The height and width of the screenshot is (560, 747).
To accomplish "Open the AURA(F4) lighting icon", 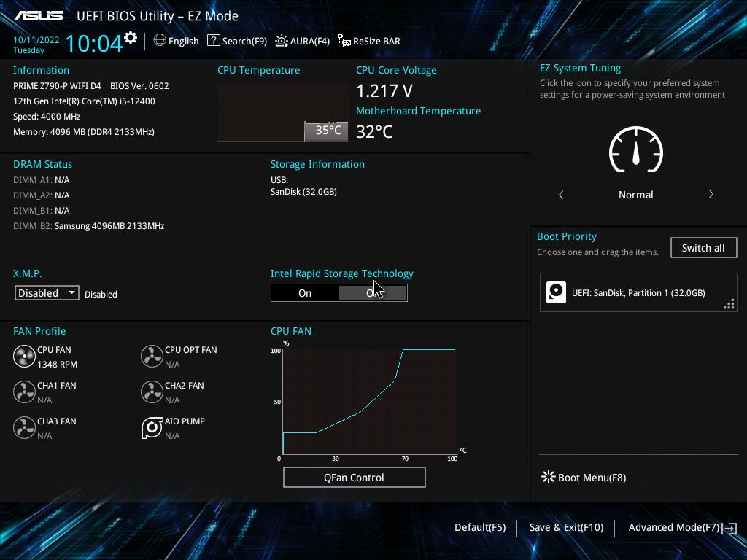I will (x=282, y=41).
